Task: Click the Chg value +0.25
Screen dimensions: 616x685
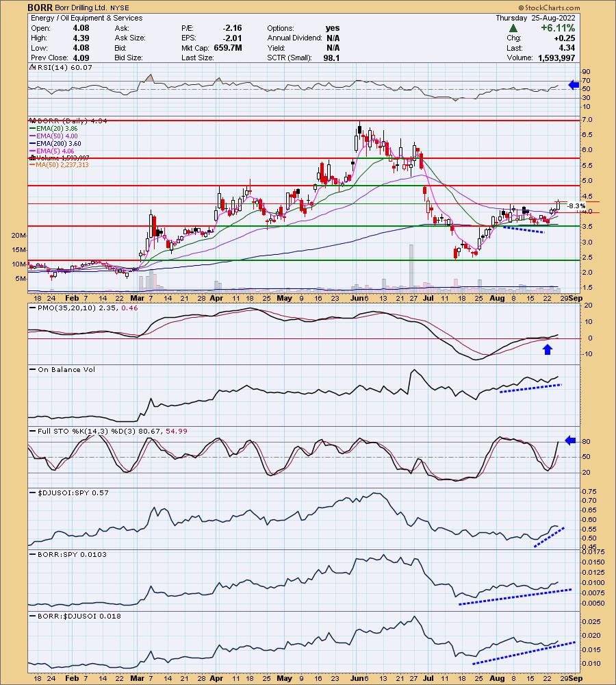Action: pyautogui.click(x=565, y=38)
